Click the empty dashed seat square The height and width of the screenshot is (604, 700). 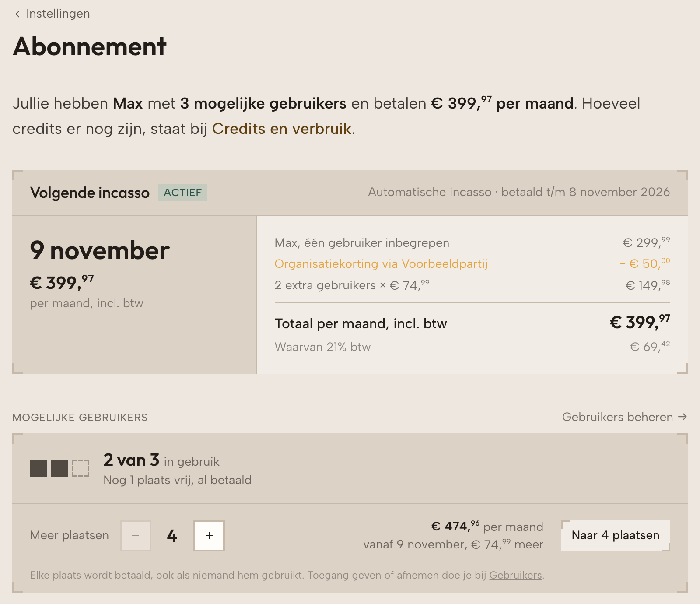(80, 468)
